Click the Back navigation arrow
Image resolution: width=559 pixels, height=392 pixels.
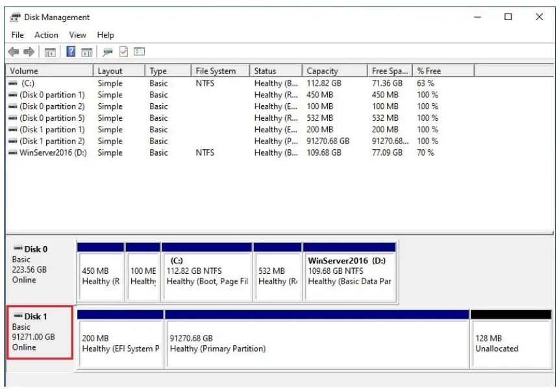tap(13, 52)
